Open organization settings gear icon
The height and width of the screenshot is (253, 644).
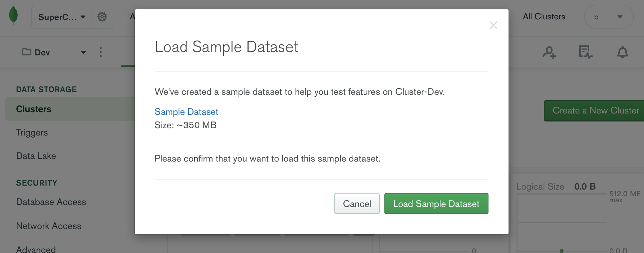coord(102,17)
